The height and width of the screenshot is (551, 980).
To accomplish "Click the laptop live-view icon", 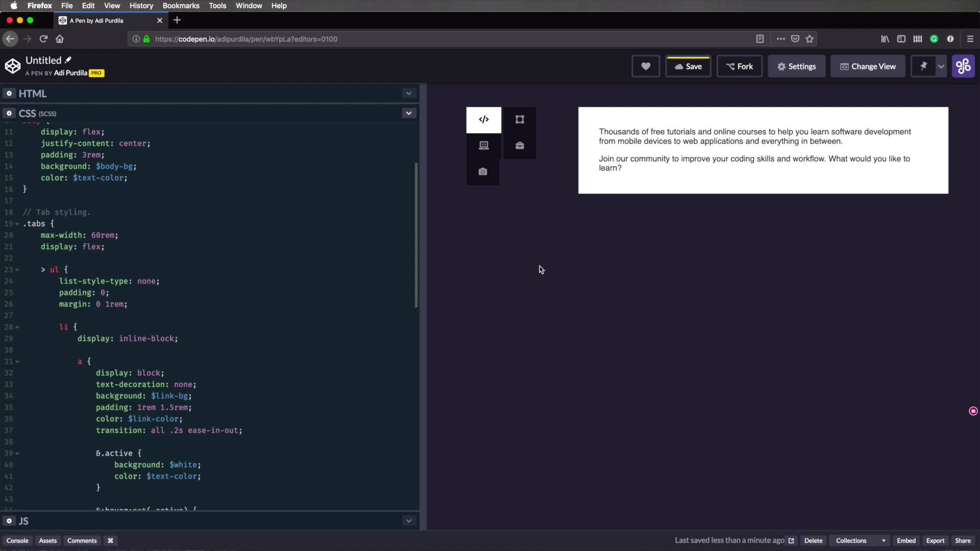I will point(483,145).
